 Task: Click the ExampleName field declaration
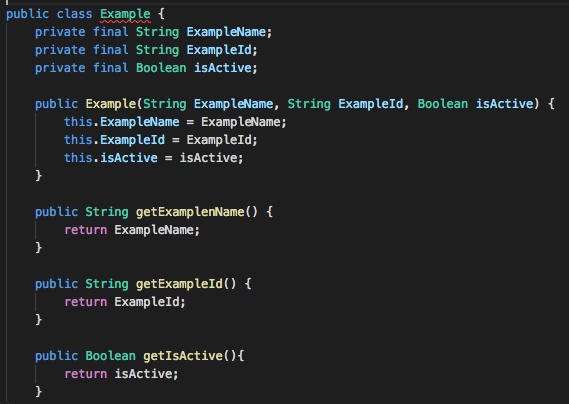click(x=153, y=32)
